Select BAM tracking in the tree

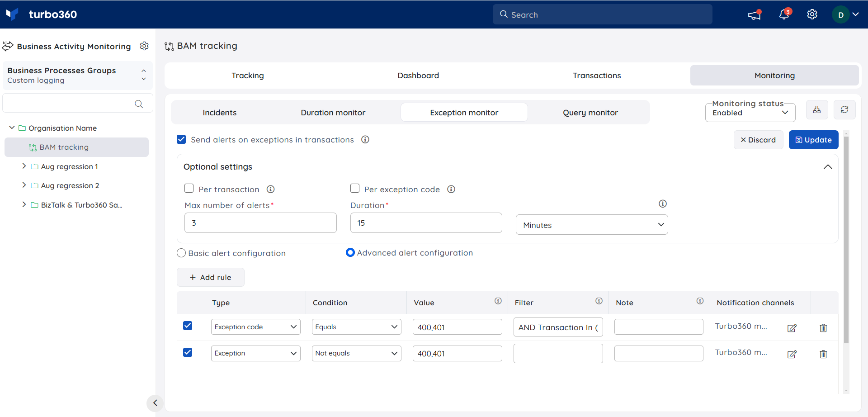pyautogui.click(x=76, y=147)
